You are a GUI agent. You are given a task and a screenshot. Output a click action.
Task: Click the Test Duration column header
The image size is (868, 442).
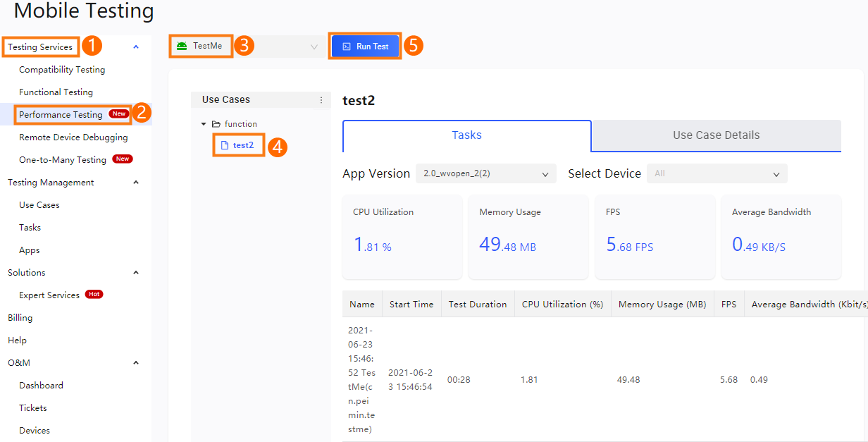pyautogui.click(x=478, y=305)
